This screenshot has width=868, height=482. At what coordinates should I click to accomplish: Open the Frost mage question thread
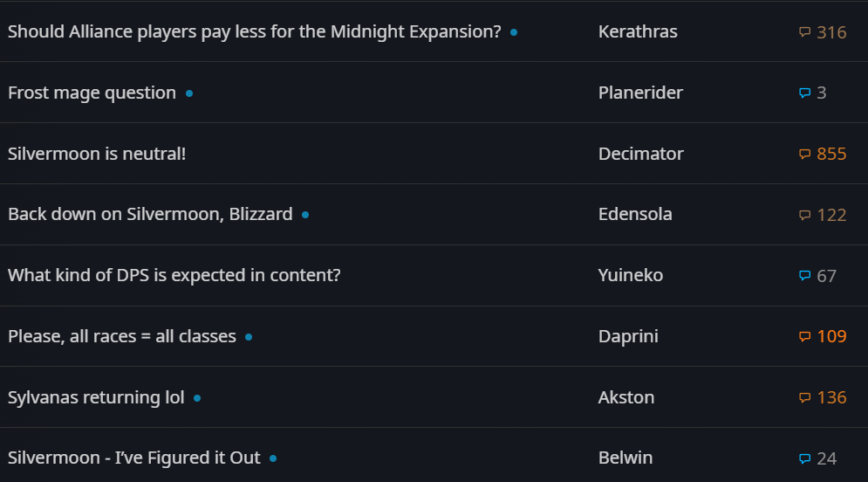pos(92,93)
